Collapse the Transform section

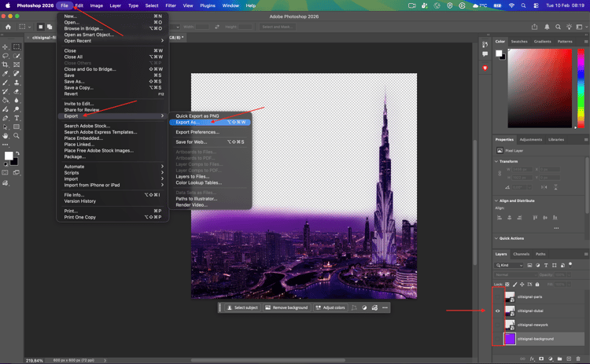(x=497, y=161)
